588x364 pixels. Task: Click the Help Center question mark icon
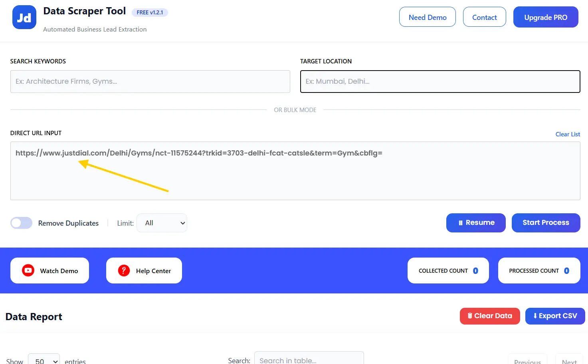coord(123,270)
